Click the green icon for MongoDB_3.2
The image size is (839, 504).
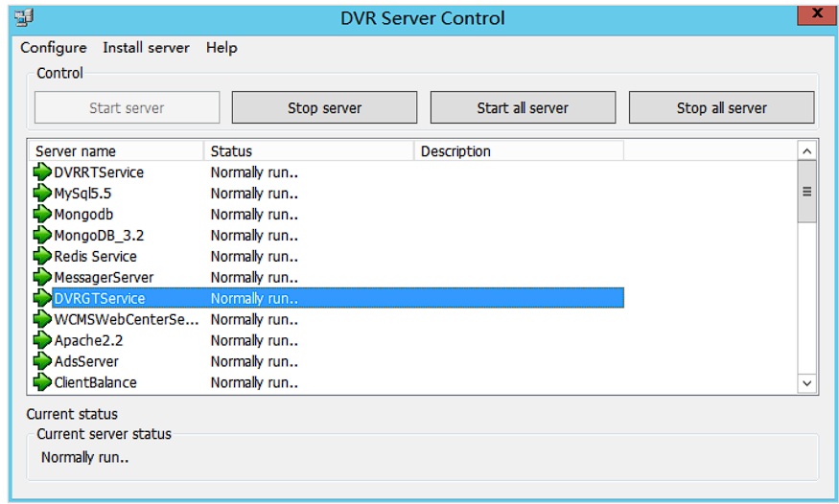click(42, 235)
